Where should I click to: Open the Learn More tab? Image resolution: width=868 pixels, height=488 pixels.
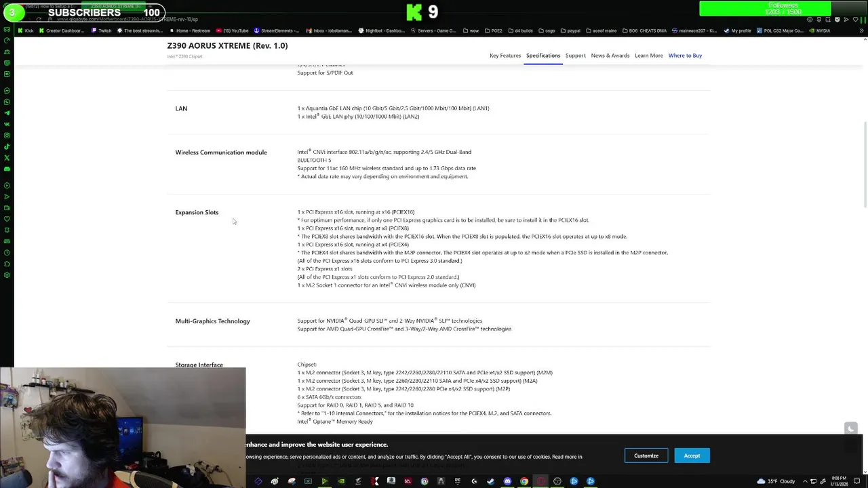649,56
